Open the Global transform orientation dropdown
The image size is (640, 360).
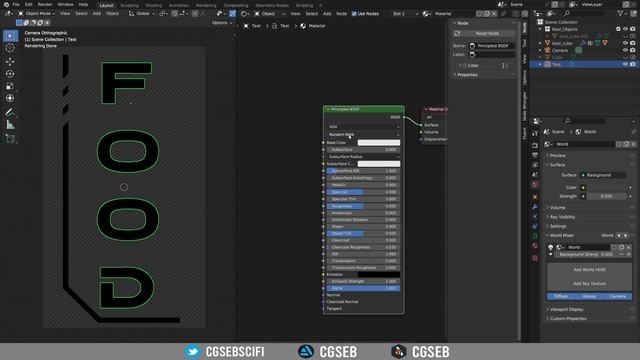[142, 13]
